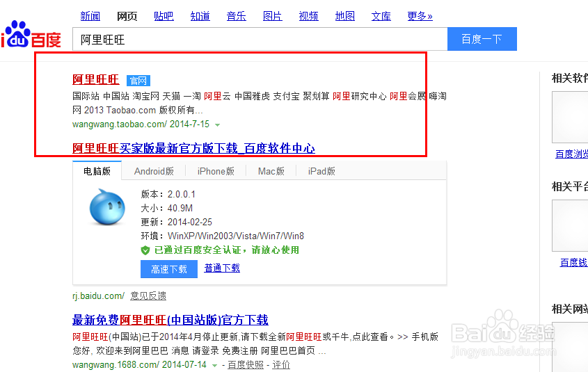Click the wangwang.taobao.com URL text
The height and width of the screenshot is (372, 588).
pos(120,124)
